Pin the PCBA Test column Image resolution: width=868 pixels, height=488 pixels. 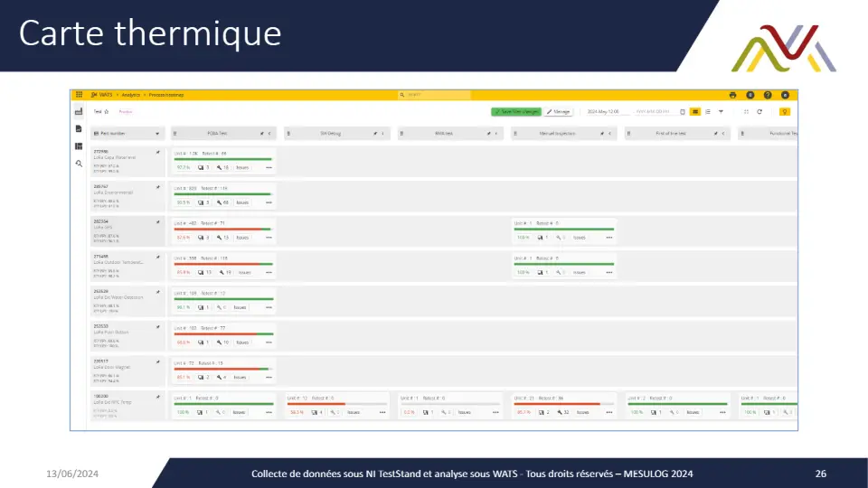[262, 134]
